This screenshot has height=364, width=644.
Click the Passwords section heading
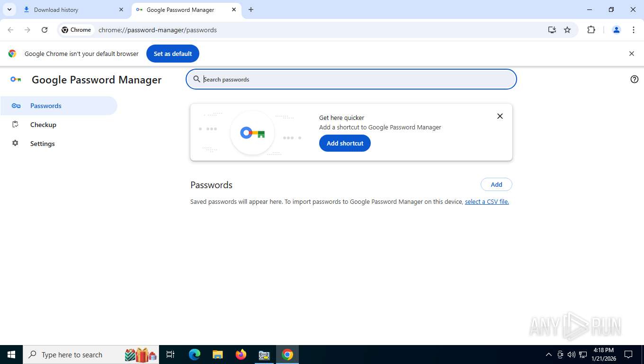point(211,185)
